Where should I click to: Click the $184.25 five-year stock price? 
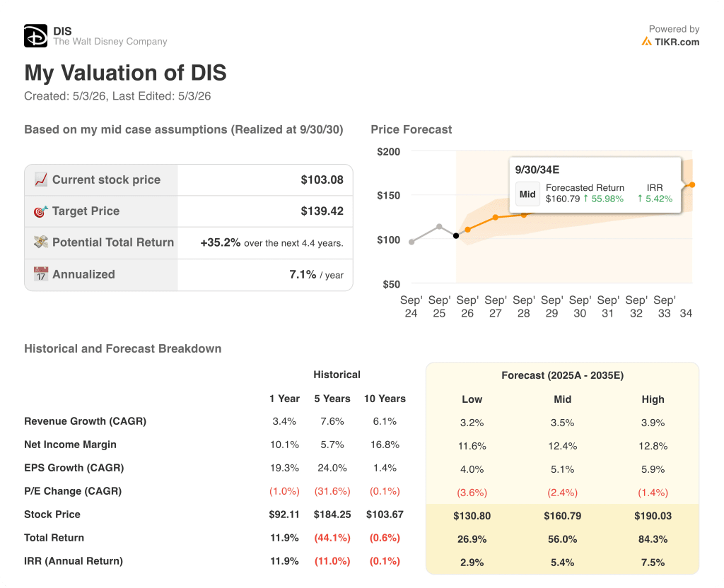332,514
